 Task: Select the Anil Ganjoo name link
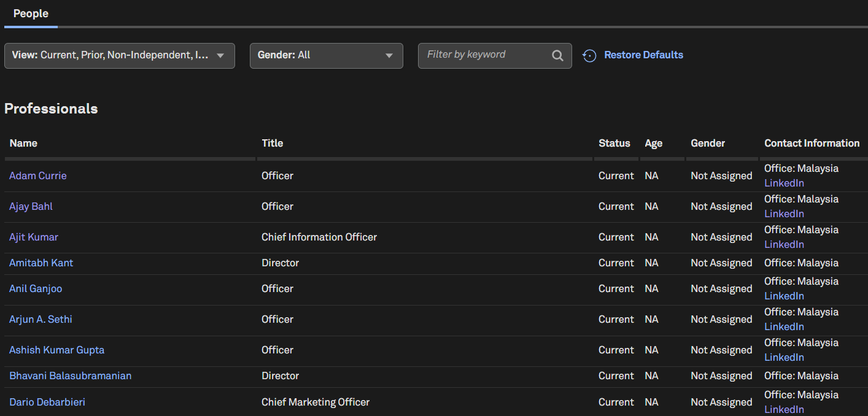point(36,288)
